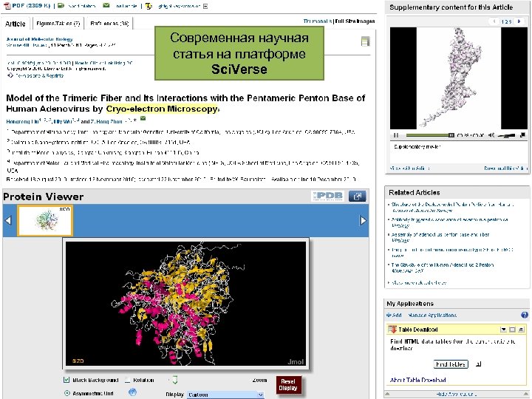Open the Manage Applications link

point(432,316)
